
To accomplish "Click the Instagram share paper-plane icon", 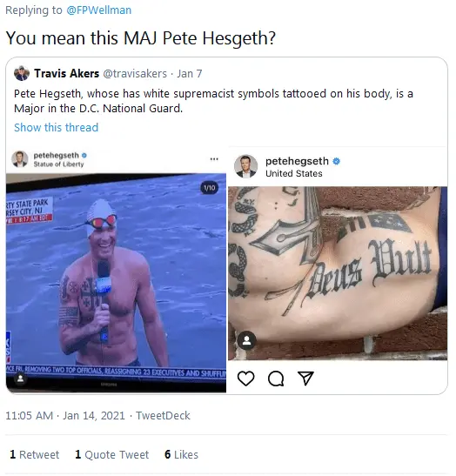I will click(x=305, y=379).
